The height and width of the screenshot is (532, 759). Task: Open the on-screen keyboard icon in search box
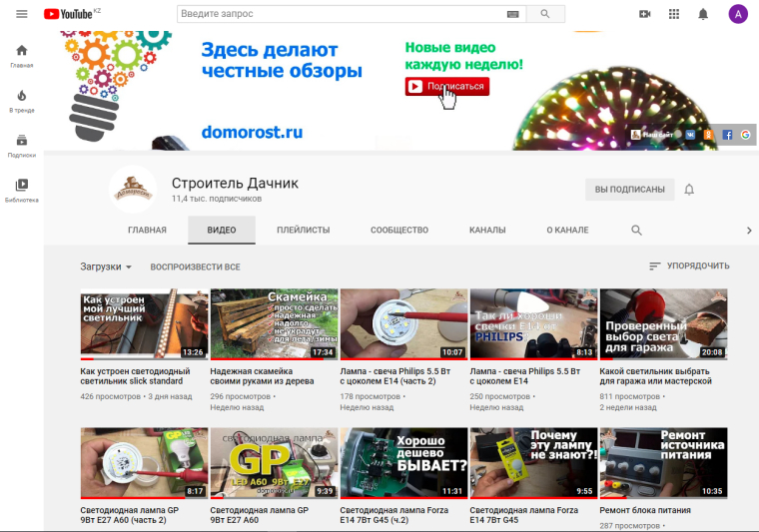(x=512, y=14)
